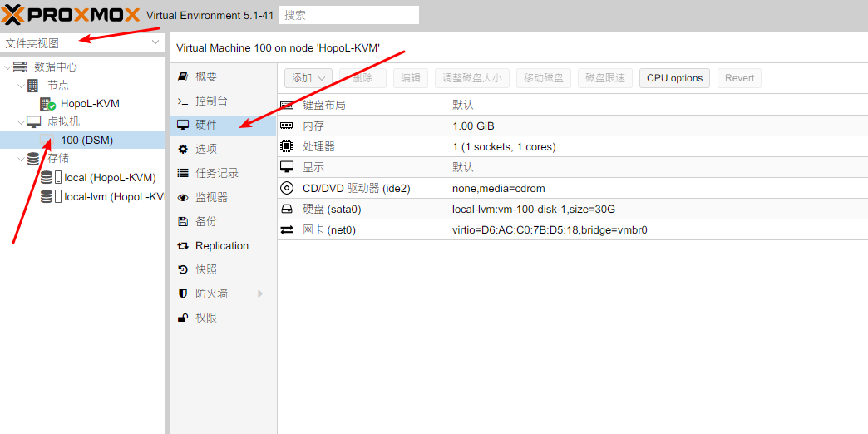Select the 显示 display row
Screen dimensions: 868x434
572,167
